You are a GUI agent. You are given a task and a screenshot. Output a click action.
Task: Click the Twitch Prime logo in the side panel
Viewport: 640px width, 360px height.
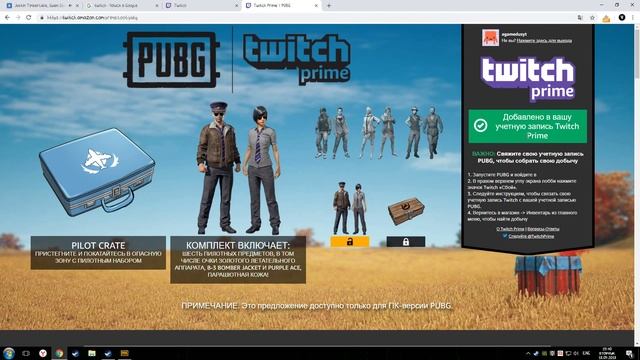(528, 79)
